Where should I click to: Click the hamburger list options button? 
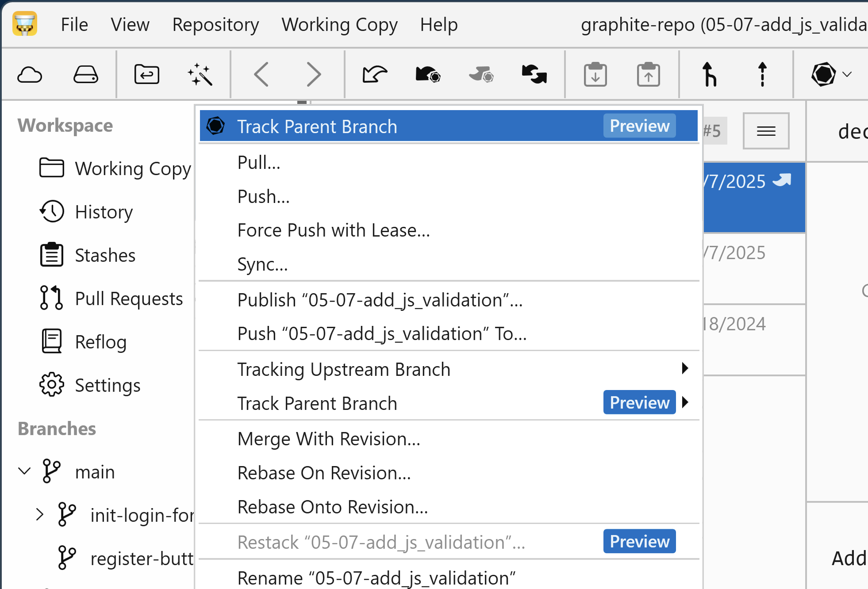click(766, 131)
